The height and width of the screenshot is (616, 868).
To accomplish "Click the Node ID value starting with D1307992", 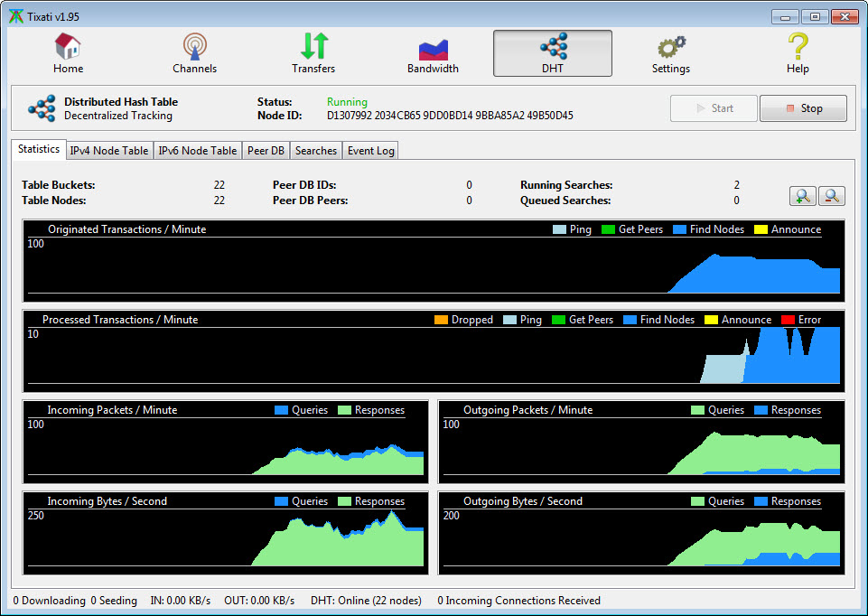I will (450, 116).
